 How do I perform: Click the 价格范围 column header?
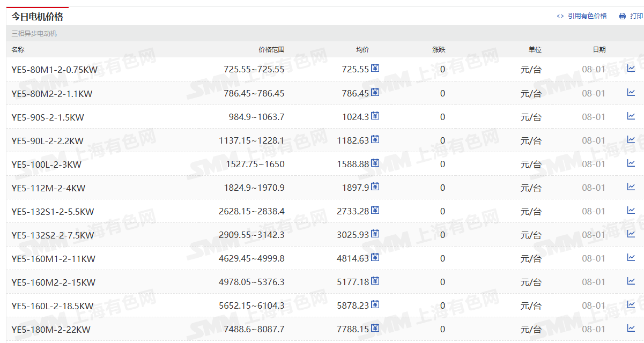click(271, 49)
